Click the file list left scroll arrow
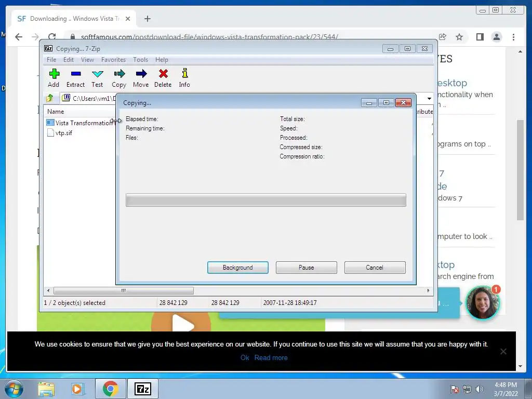Screen dimensions: 532x399 coord(48,291)
